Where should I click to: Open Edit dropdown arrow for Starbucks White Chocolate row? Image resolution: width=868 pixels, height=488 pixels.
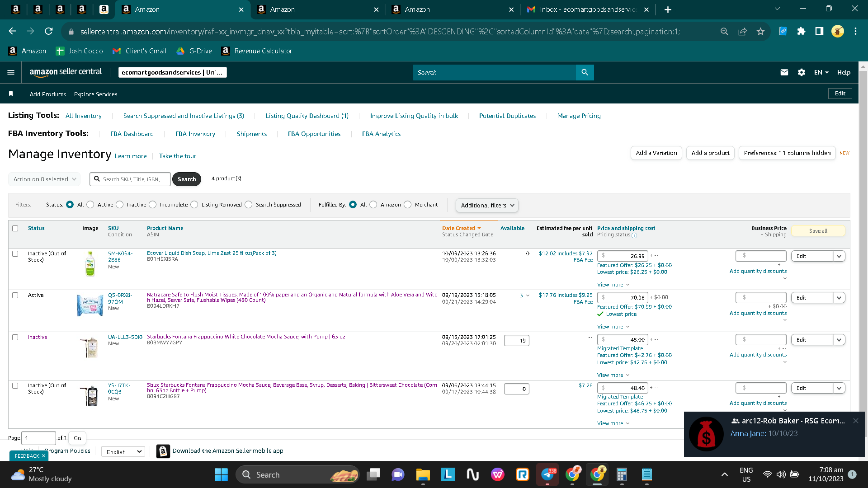tap(839, 339)
